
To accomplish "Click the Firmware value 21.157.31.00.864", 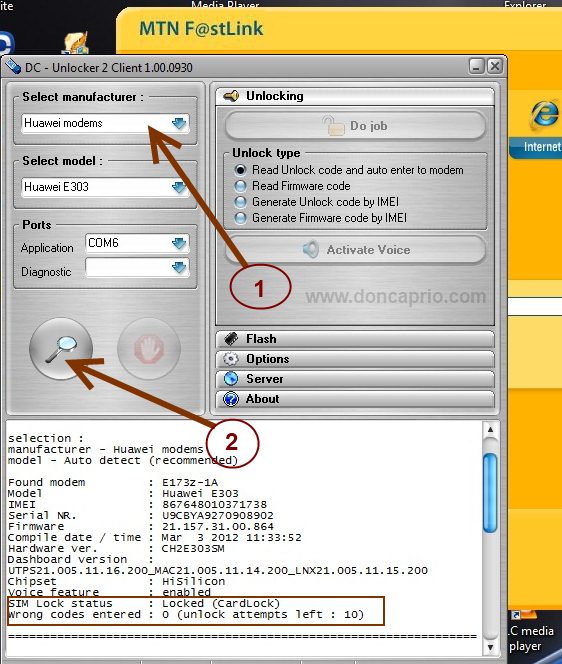I will 218,526.
